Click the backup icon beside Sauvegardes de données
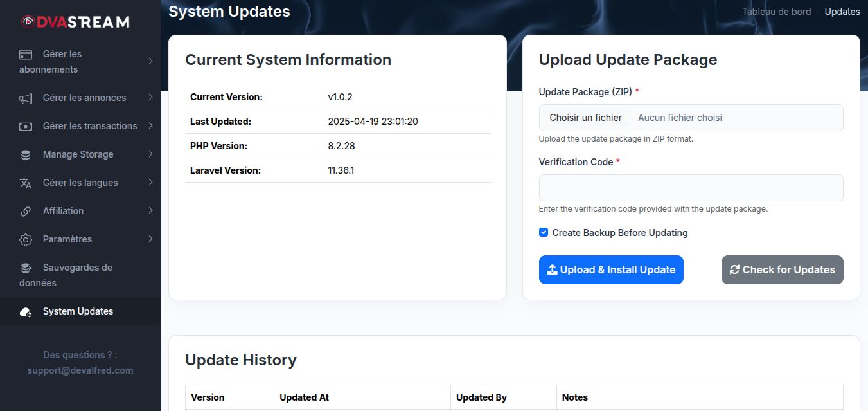This screenshot has height=411, width=868. pyautogui.click(x=26, y=268)
